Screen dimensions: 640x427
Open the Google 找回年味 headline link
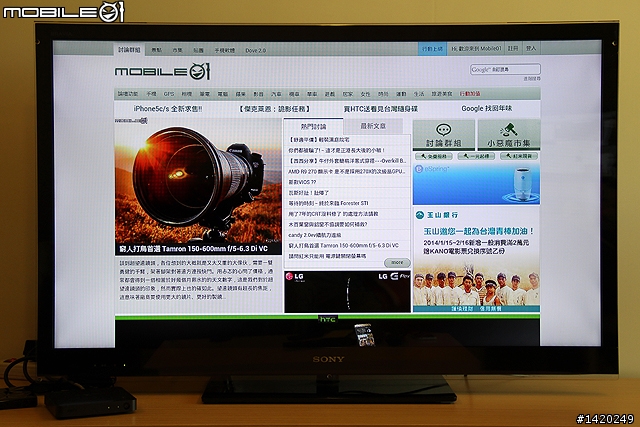[487, 109]
